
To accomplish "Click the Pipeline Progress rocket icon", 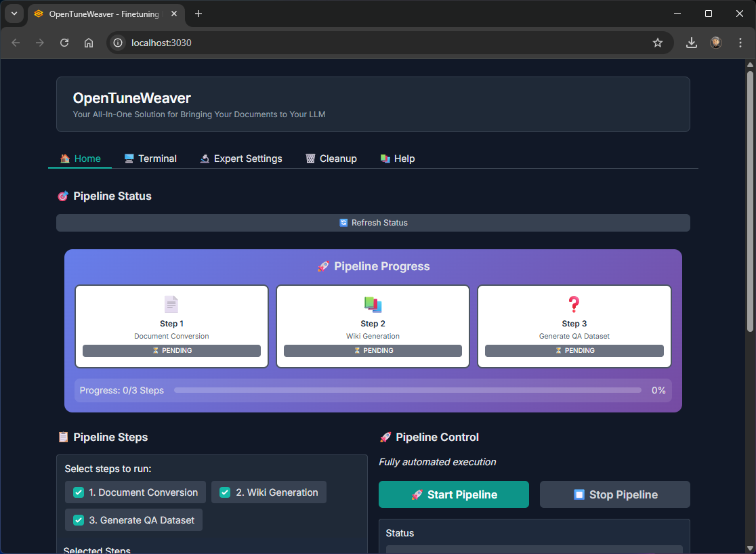I will tap(324, 266).
